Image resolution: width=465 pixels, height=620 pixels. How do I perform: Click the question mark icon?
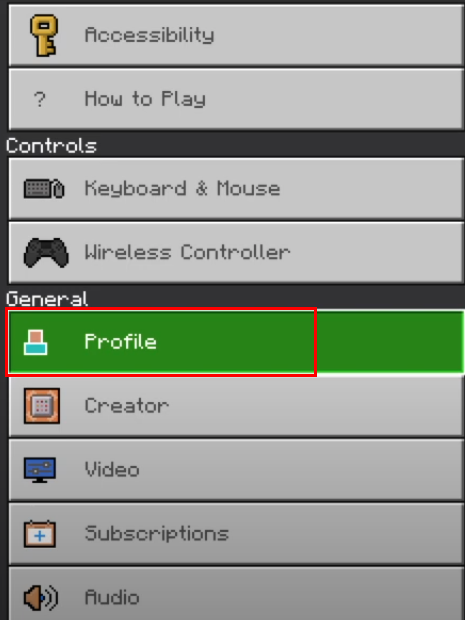40,99
